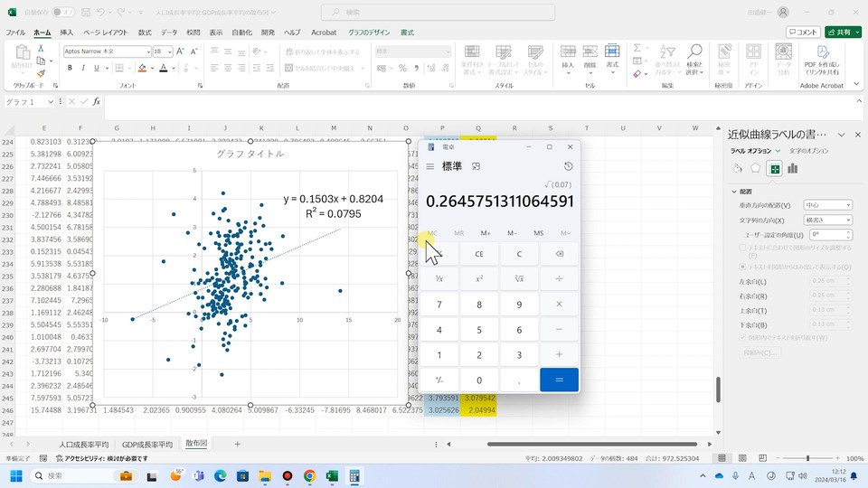Click the コメント button
868x488 pixels.
(803, 33)
